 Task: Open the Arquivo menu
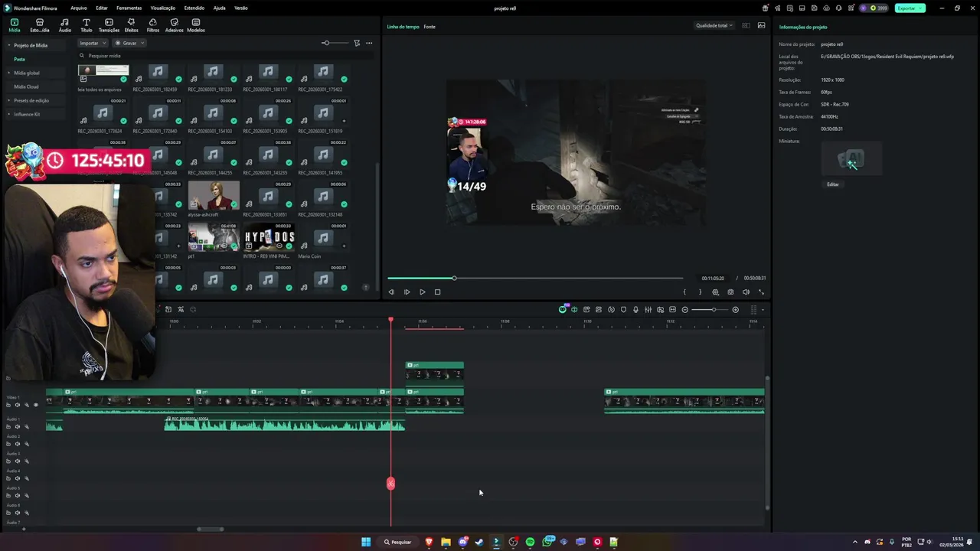click(78, 8)
